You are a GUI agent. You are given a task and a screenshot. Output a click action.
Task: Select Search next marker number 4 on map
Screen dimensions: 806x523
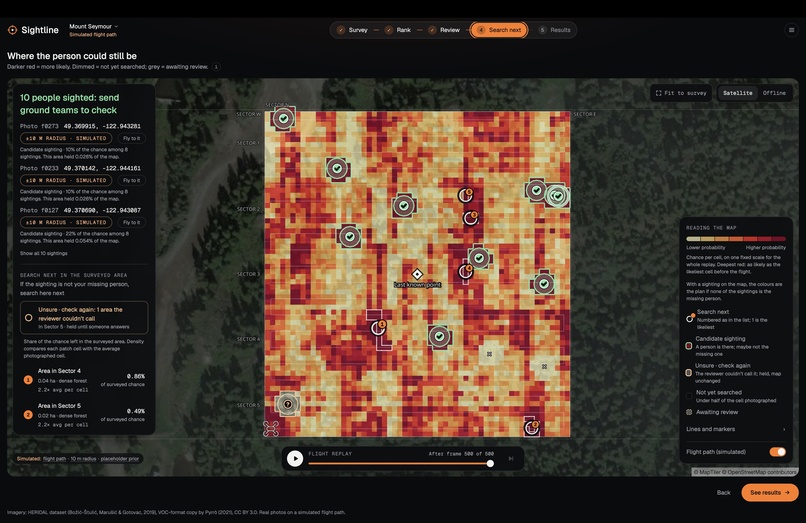tap(466, 270)
